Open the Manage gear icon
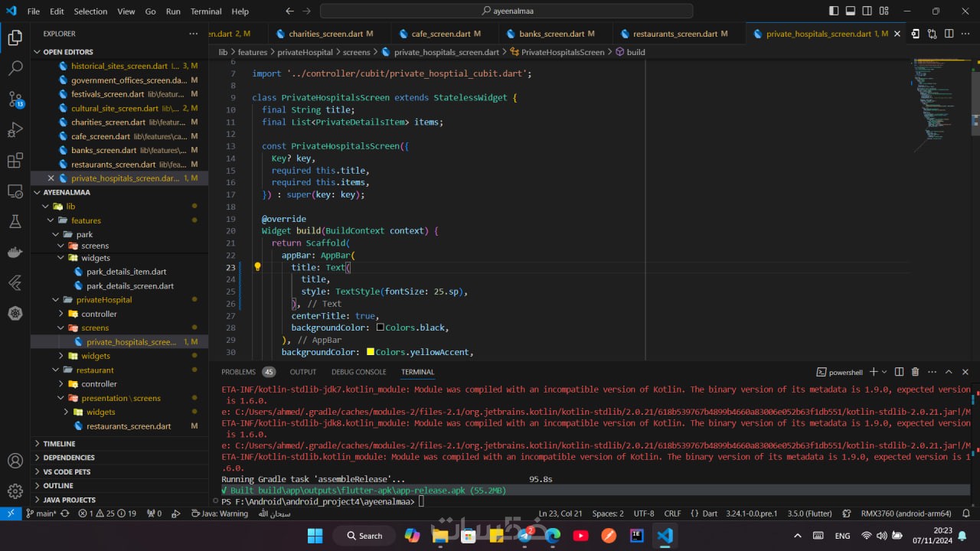Image resolution: width=980 pixels, height=551 pixels. 15,491
